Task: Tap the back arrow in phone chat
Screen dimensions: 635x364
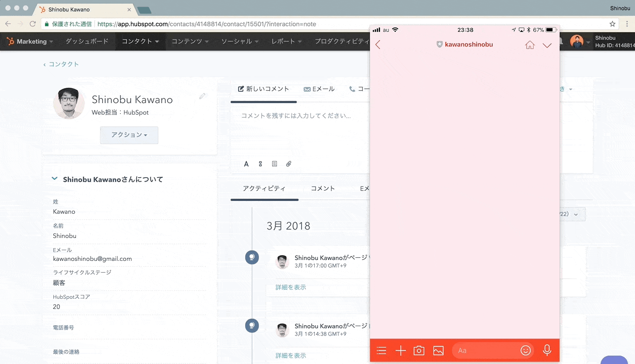Action: pos(378,45)
